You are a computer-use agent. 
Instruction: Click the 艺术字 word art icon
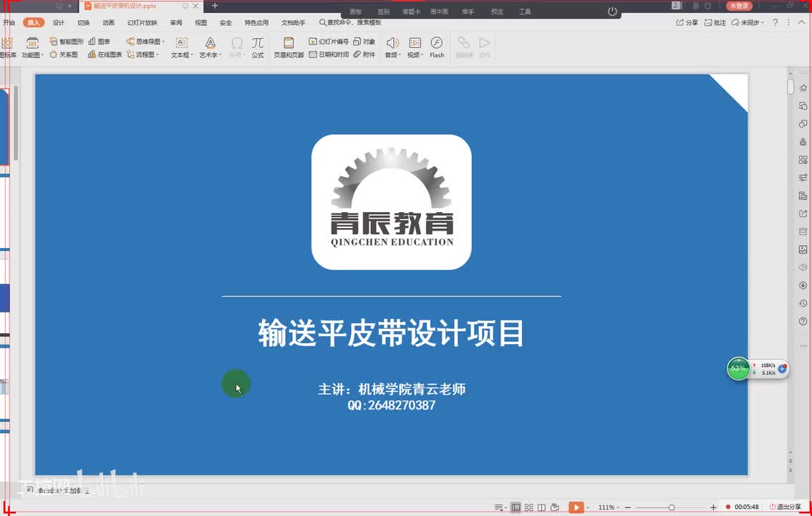[211, 42]
